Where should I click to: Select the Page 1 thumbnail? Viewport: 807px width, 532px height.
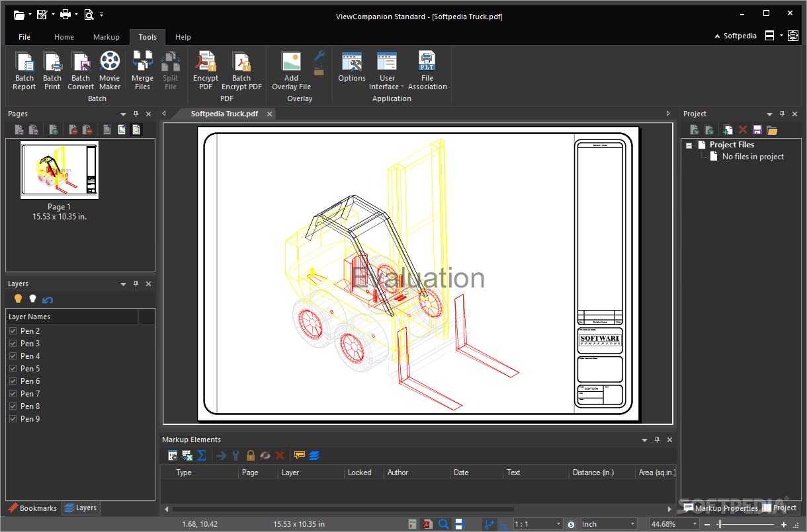[60, 170]
